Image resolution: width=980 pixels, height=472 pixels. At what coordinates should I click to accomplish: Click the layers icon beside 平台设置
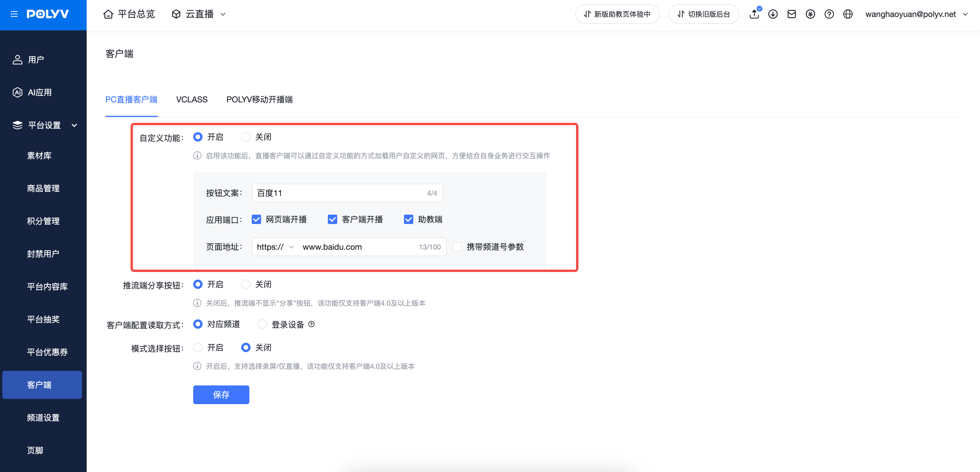[18, 125]
